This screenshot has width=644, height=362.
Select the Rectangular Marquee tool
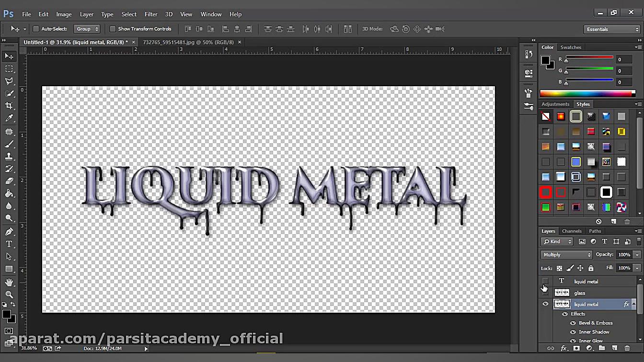(x=9, y=69)
